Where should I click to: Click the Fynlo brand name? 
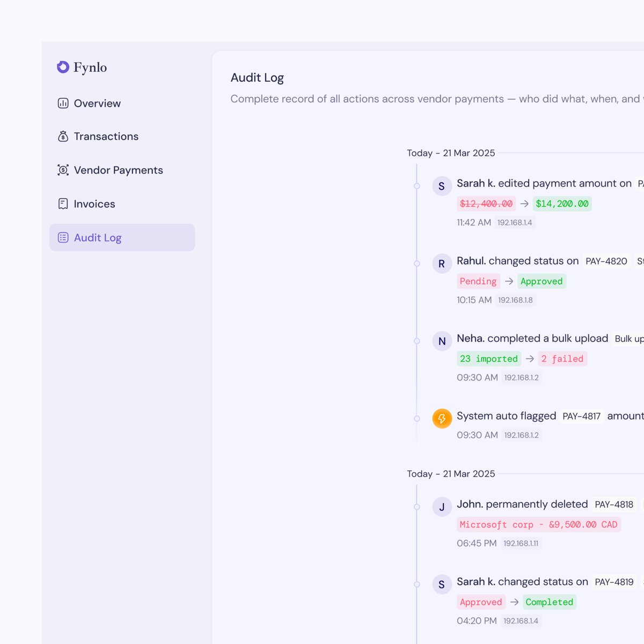point(90,67)
